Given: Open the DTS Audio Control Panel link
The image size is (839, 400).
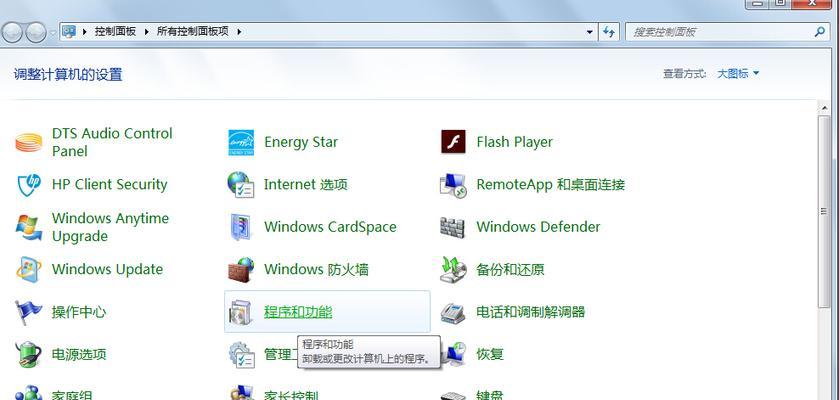Looking at the screenshot, I should click(x=112, y=142).
